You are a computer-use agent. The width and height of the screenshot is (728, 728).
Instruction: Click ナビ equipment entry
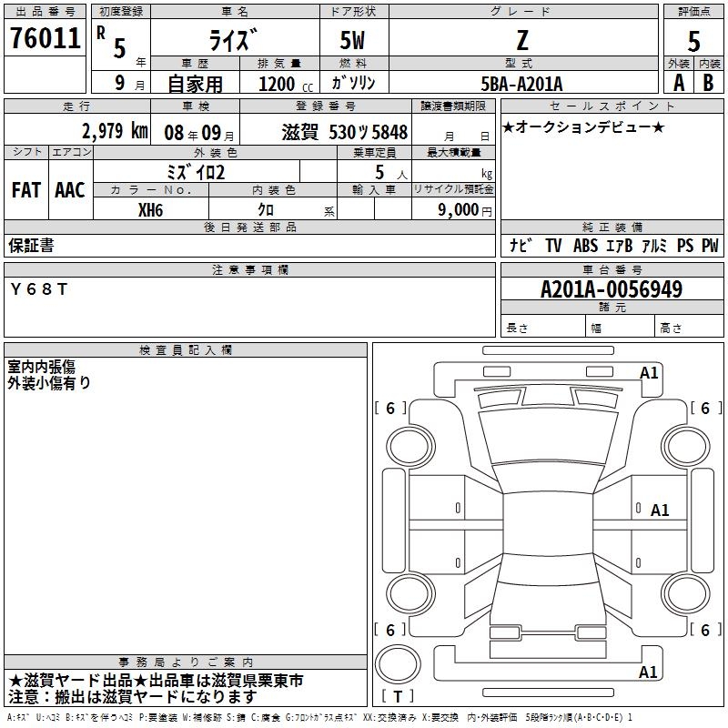520,245
